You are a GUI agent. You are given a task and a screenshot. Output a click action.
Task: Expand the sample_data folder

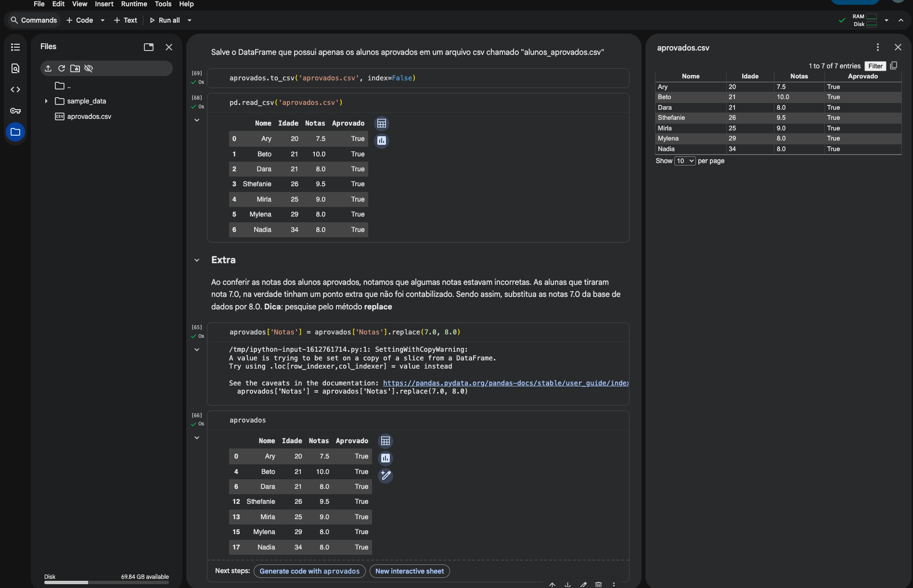(x=46, y=101)
